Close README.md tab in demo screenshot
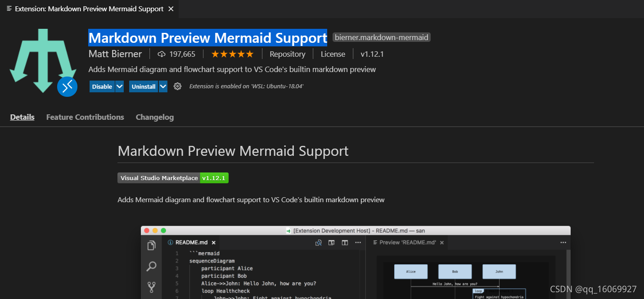Image resolution: width=644 pixels, height=299 pixels. pos(213,242)
